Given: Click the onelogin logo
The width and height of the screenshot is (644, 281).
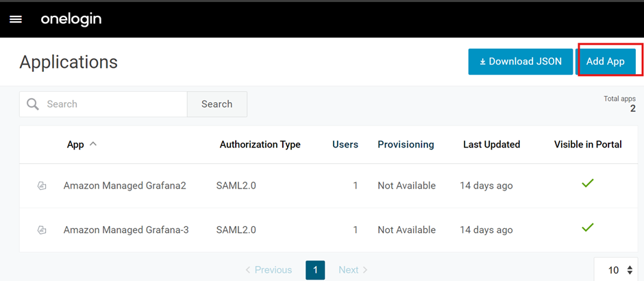Looking at the screenshot, I should tap(71, 19).
